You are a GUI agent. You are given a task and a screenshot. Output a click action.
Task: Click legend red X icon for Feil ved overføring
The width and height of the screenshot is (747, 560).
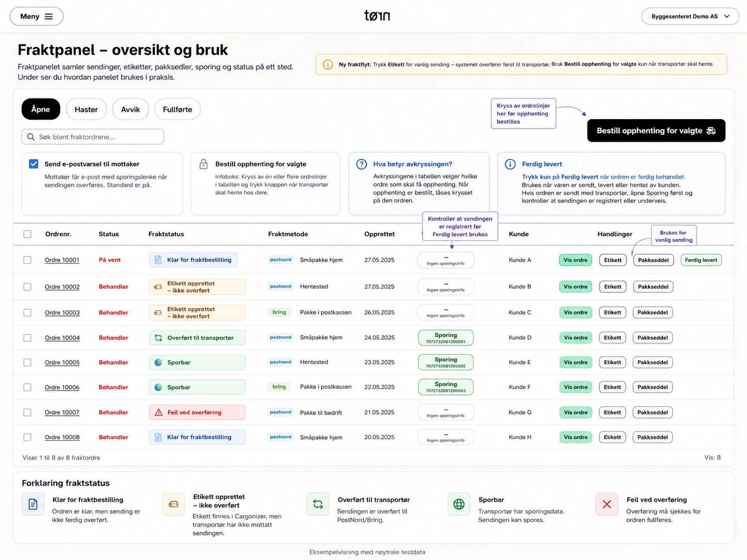[607, 504]
